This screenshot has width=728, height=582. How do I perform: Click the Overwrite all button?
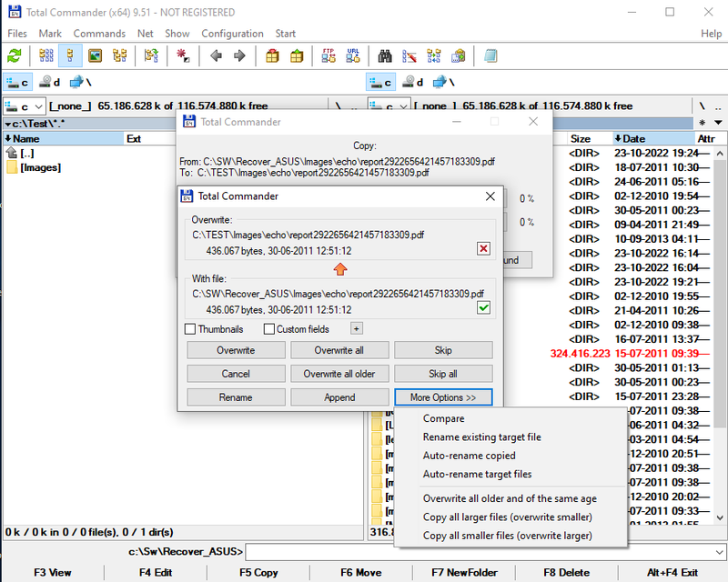pyautogui.click(x=339, y=350)
